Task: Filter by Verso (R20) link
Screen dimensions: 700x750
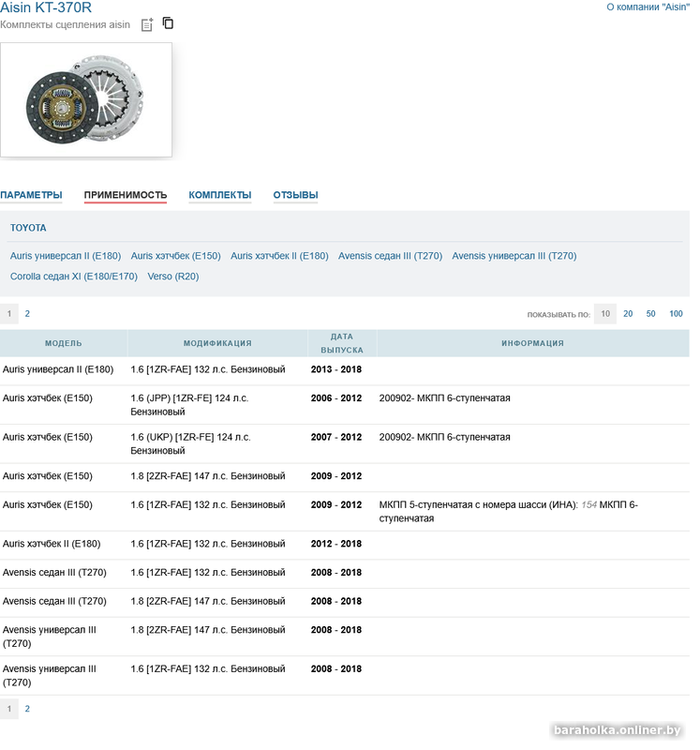Action: pyautogui.click(x=173, y=277)
